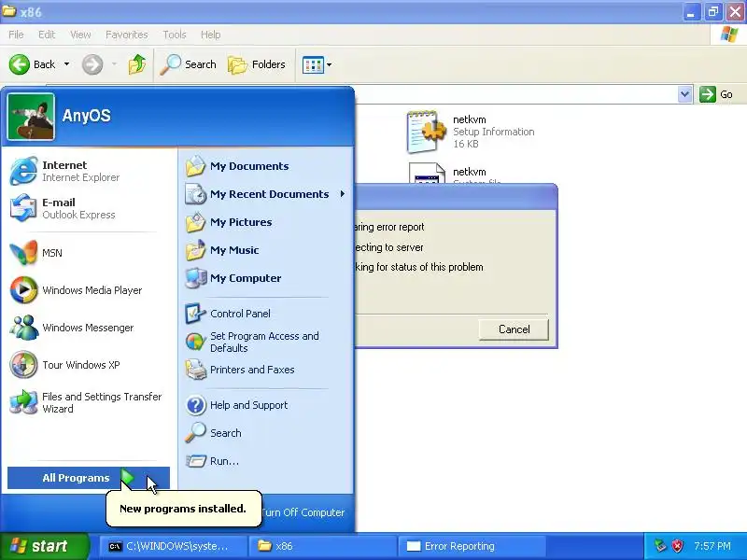
Task: Click the red security shield tray icon
Action: 677,546
